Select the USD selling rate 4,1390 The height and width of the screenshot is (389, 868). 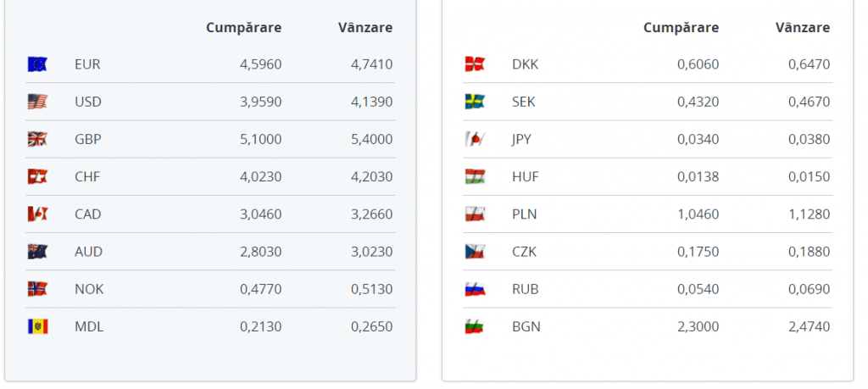coord(372,102)
